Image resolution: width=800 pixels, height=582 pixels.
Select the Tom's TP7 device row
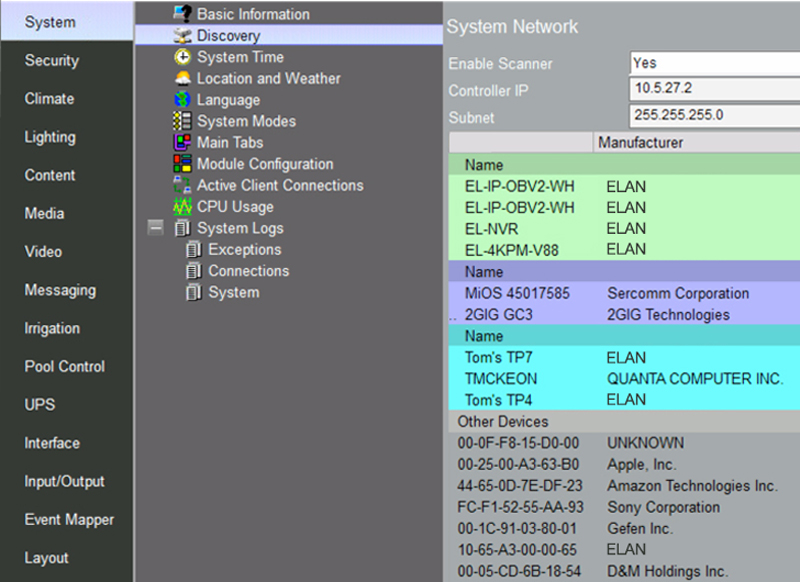click(x=624, y=358)
